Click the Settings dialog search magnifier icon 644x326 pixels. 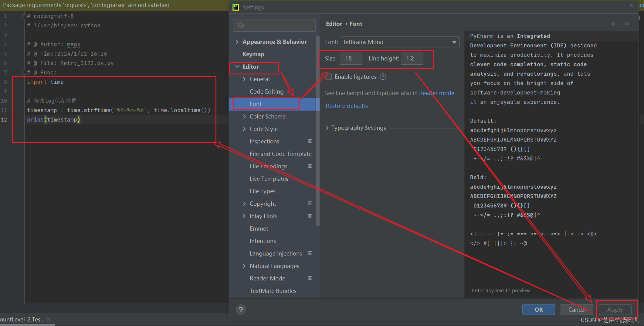(241, 25)
